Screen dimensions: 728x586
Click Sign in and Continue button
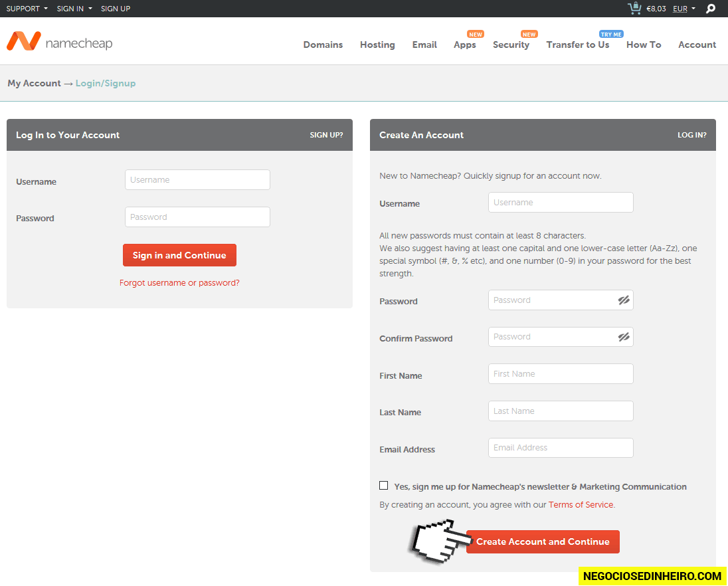[x=180, y=255]
